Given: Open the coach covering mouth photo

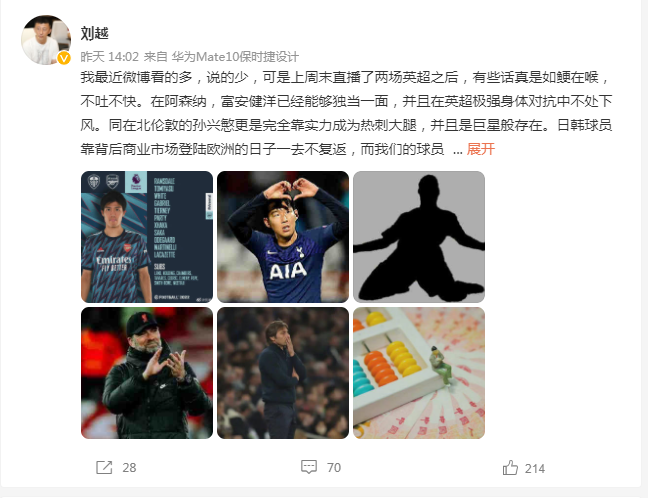Looking at the screenshot, I should (x=283, y=373).
